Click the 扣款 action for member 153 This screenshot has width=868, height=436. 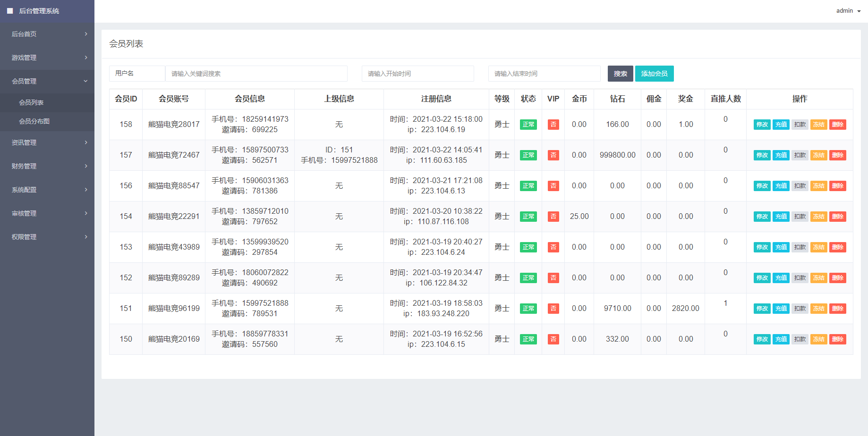[800, 247]
